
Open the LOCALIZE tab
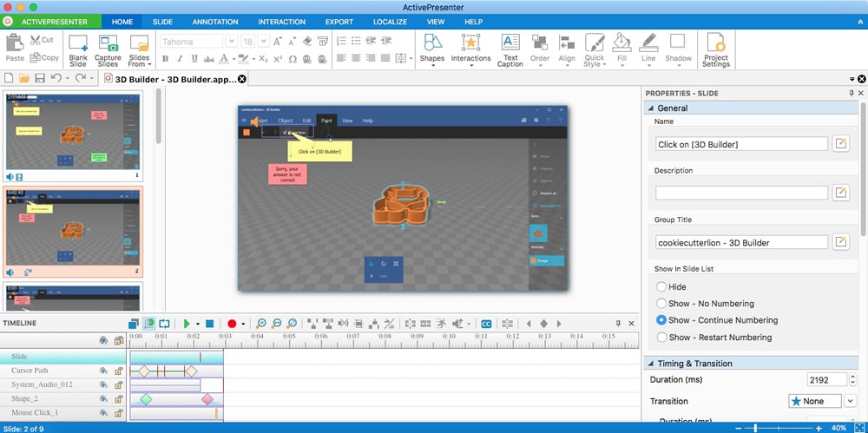point(390,22)
